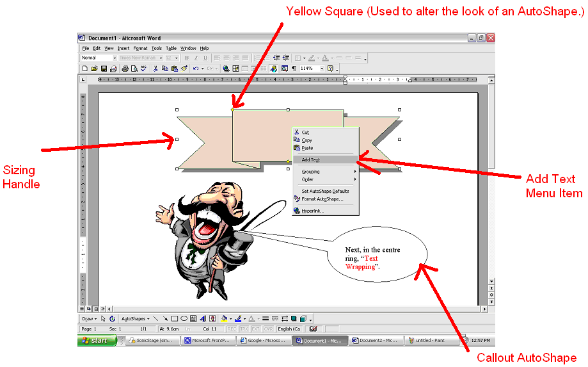Click the Select Objects pointer in Drawing toolbar
This screenshot has width=588, height=367.
103,318
